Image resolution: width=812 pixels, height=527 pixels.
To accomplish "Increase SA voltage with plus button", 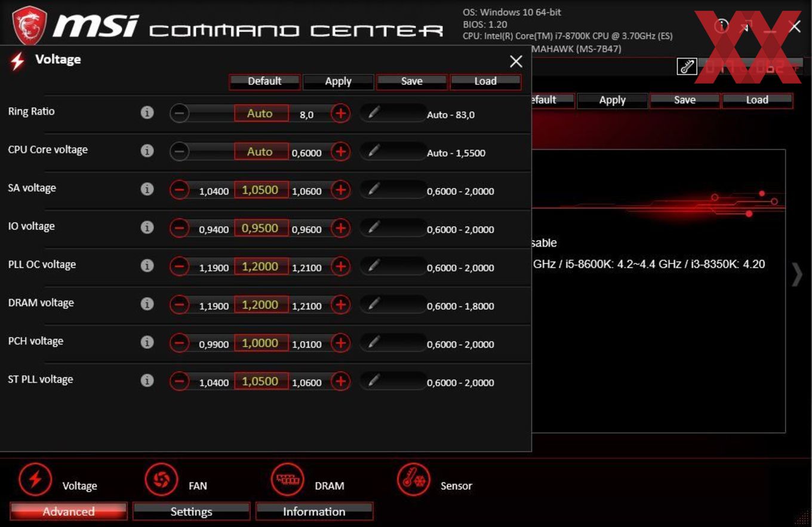I will [340, 190].
